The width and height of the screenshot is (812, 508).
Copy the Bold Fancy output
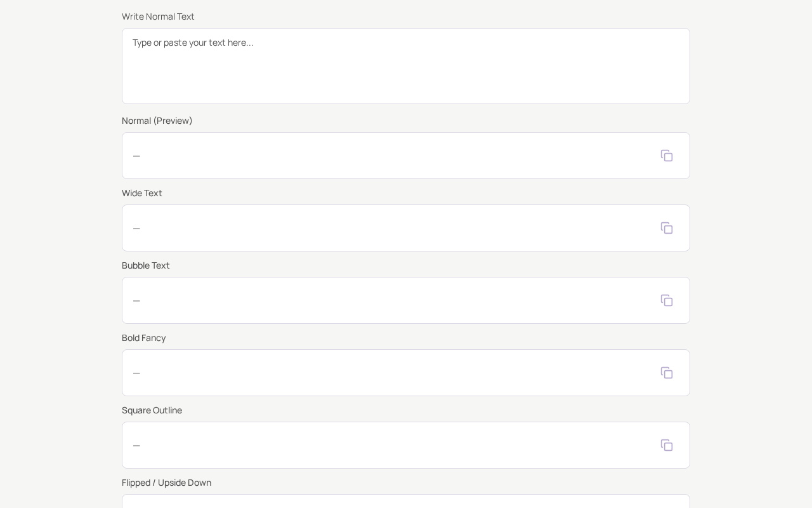pos(667,373)
